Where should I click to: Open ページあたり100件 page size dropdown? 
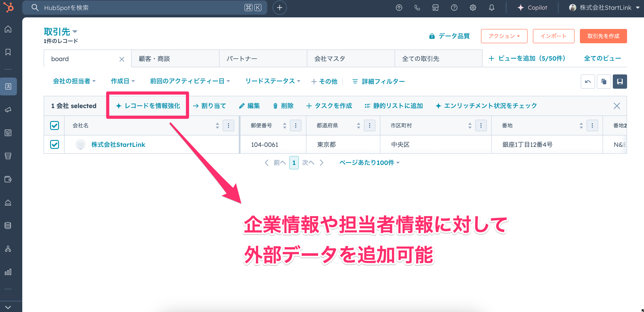click(x=369, y=163)
